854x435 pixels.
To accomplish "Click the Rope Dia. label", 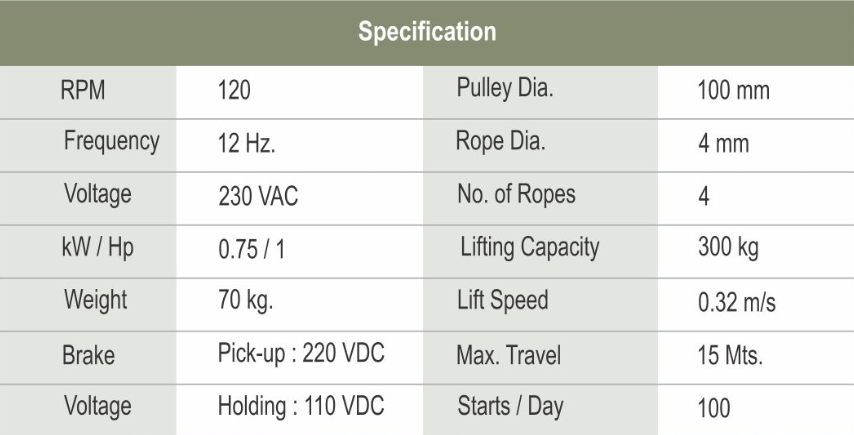I will (x=501, y=142).
